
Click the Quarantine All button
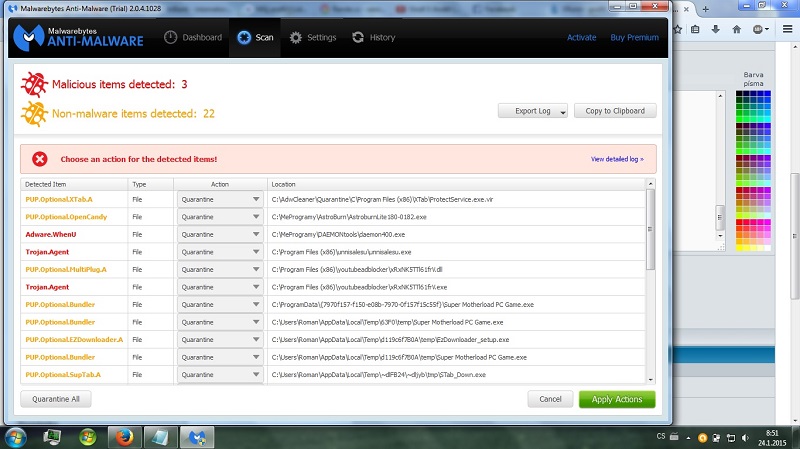tap(56, 399)
